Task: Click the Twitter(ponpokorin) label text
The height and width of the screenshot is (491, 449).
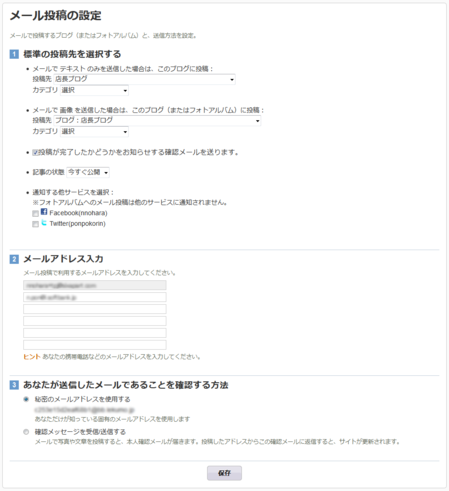Action: coord(77,224)
